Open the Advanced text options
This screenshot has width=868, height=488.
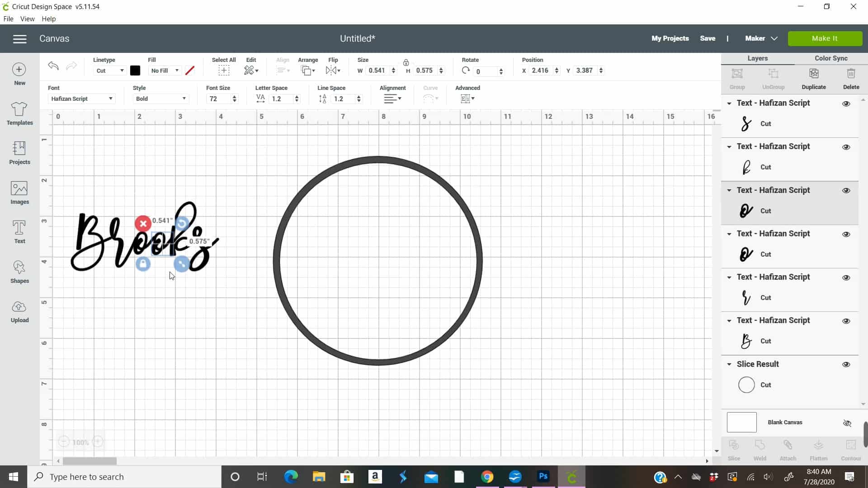pyautogui.click(x=467, y=99)
